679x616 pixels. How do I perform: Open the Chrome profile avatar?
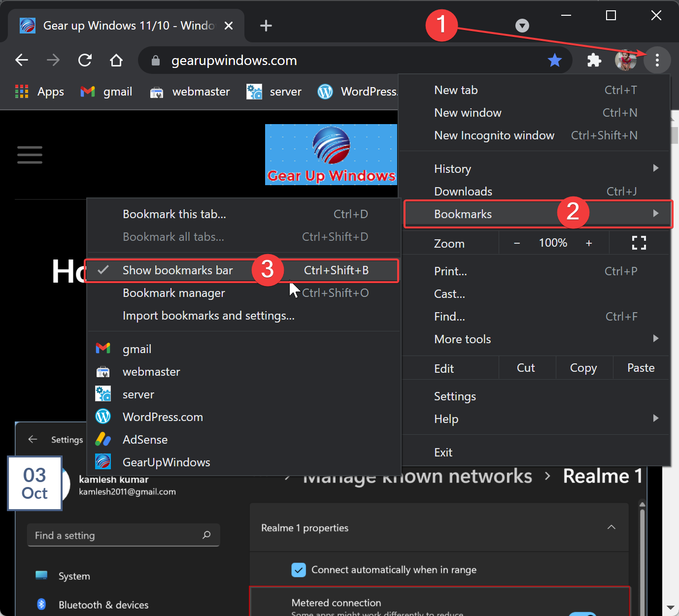(626, 60)
